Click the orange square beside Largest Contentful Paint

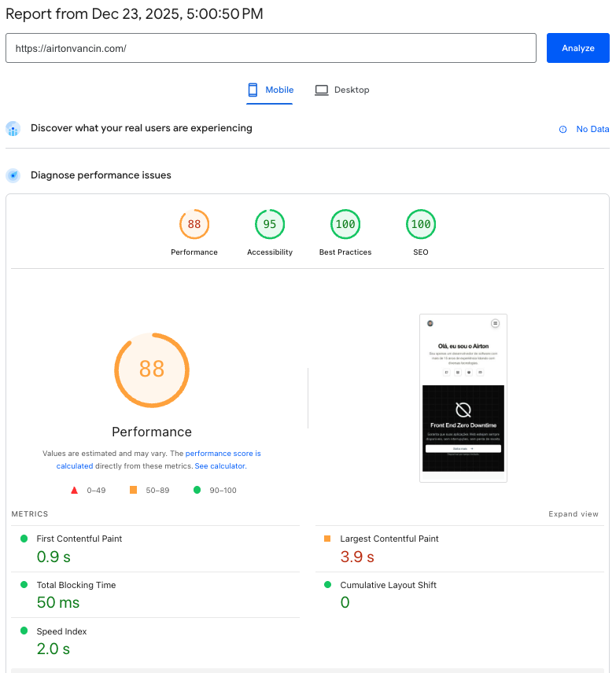[x=328, y=538]
